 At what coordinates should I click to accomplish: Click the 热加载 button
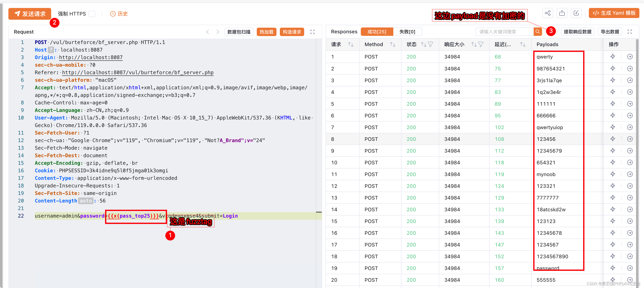click(266, 32)
